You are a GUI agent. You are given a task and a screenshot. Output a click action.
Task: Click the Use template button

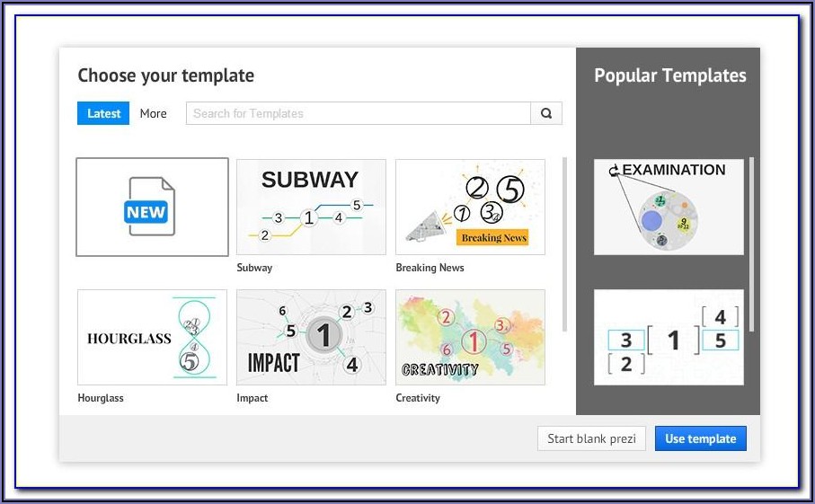click(x=700, y=438)
